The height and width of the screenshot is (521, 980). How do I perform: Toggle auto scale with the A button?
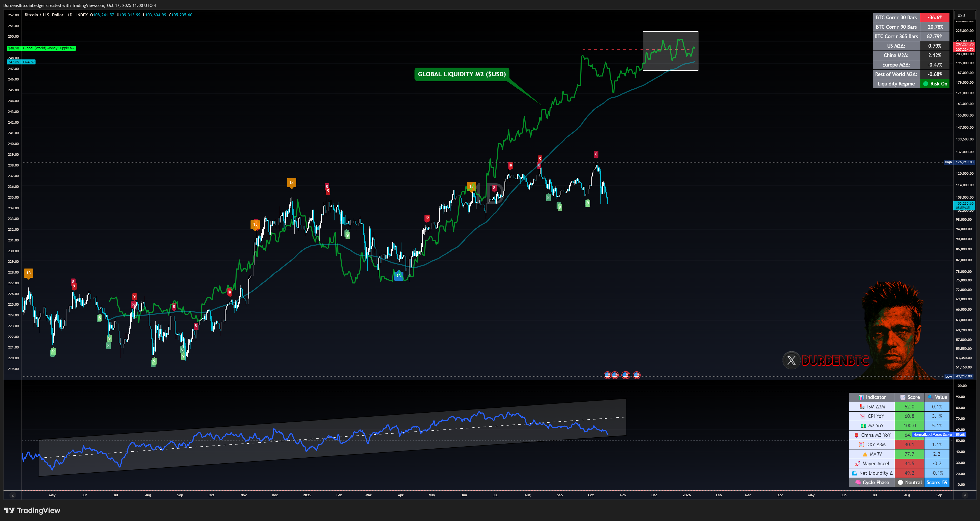[965, 495]
